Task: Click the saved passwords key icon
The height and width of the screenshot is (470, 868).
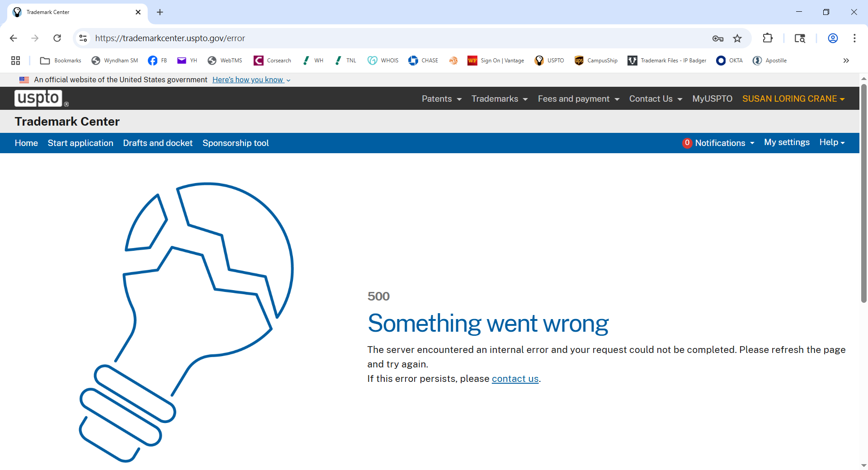Action: tap(717, 38)
